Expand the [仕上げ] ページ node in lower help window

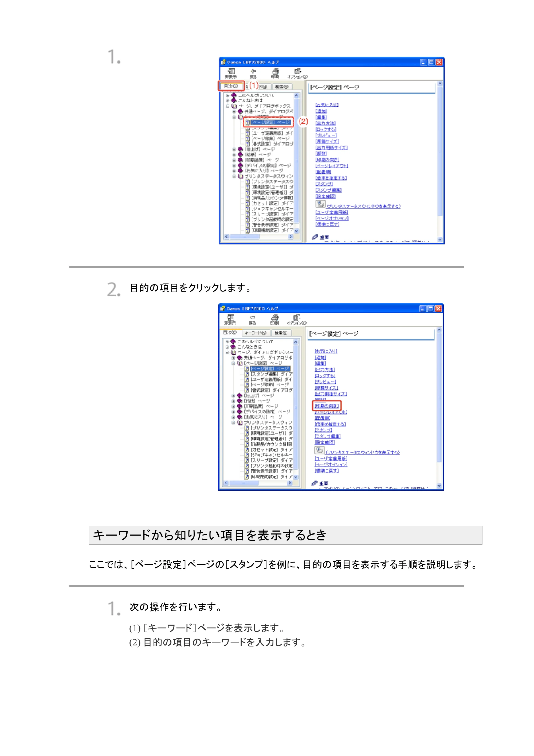coord(233,395)
